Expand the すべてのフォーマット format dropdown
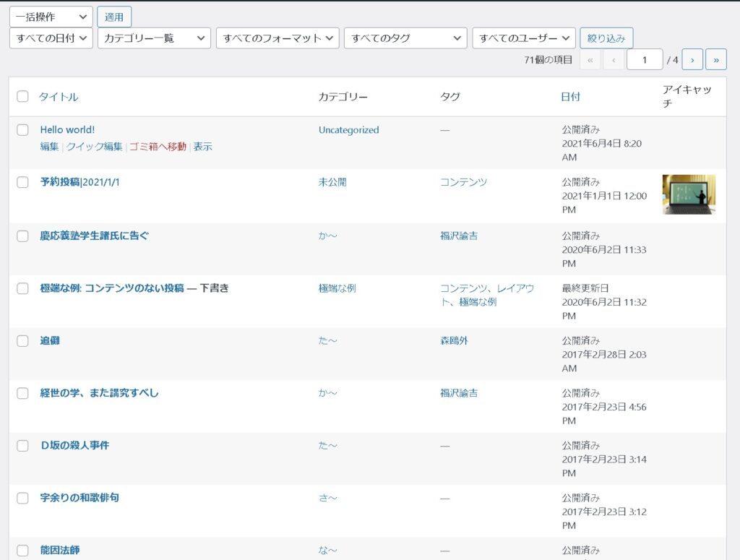Viewport: 740px width, 560px height. 277,38
